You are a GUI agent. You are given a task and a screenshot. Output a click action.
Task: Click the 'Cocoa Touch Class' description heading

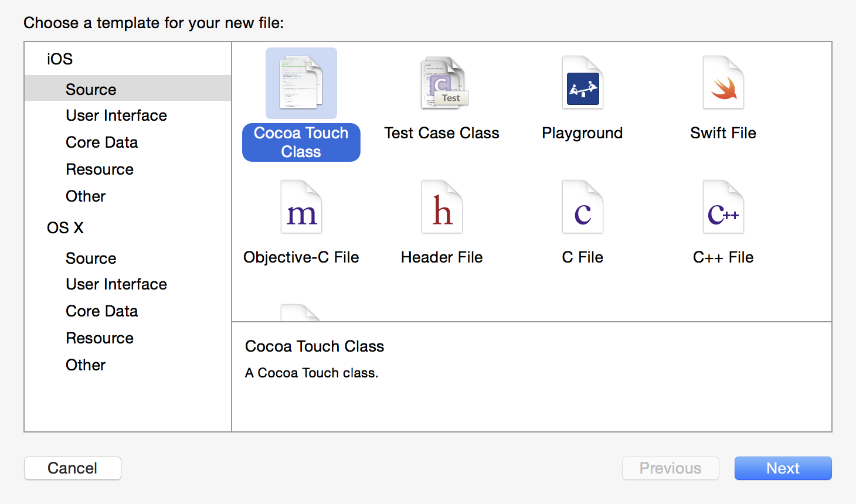tap(315, 346)
